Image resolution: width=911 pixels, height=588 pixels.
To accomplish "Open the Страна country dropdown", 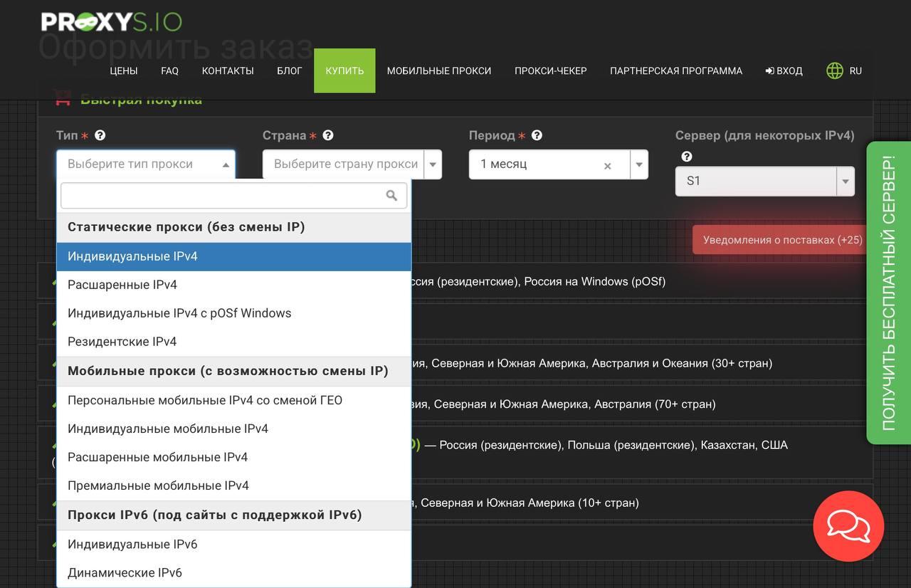I will pyautogui.click(x=352, y=164).
